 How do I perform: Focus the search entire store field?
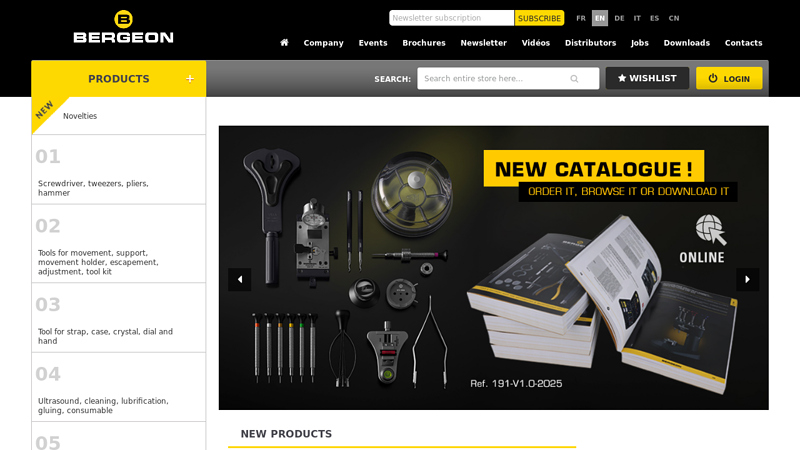pos(508,79)
